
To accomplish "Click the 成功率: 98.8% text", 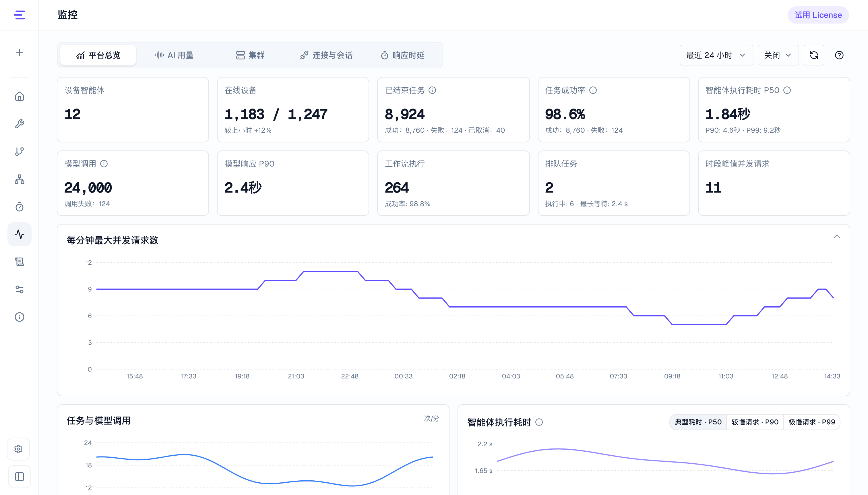I will [x=408, y=204].
